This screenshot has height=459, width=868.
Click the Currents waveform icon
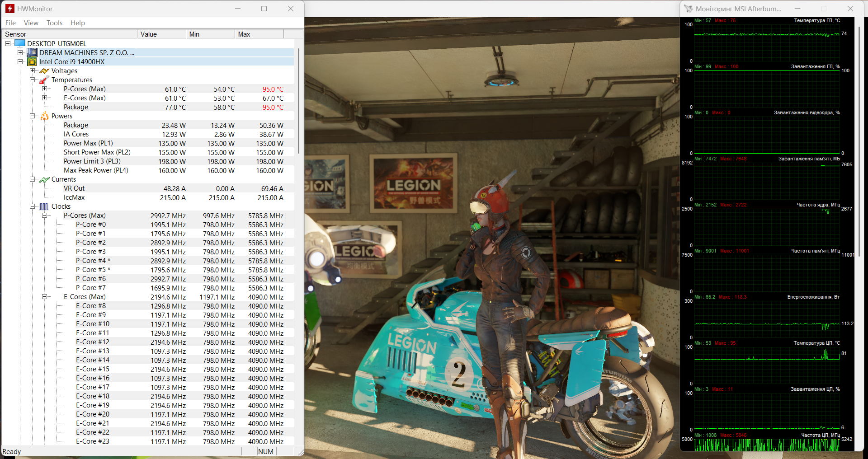(x=44, y=179)
